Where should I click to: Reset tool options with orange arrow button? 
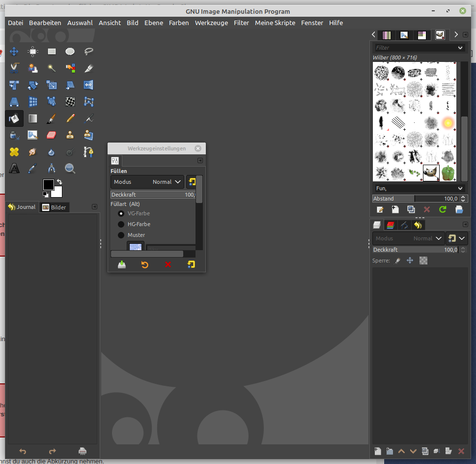(x=144, y=264)
